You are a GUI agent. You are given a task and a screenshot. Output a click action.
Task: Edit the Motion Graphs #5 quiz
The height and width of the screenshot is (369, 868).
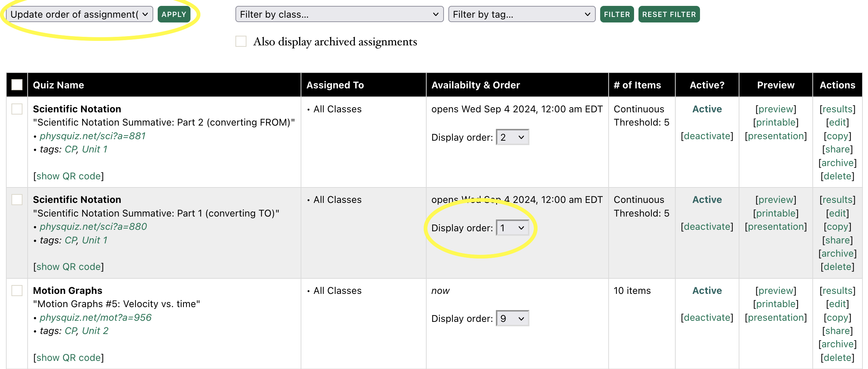coord(837,304)
